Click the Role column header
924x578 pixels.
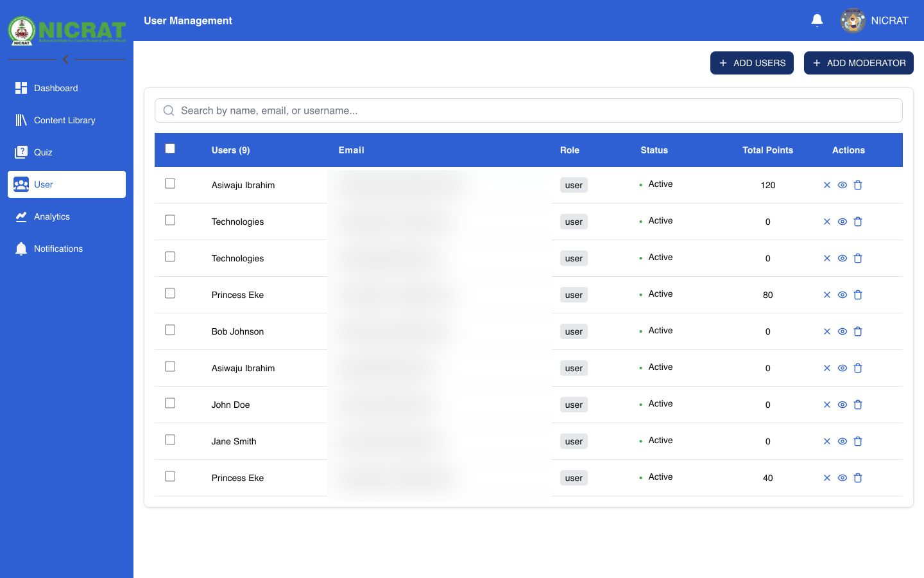pyautogui.click(x=570, y=150)
